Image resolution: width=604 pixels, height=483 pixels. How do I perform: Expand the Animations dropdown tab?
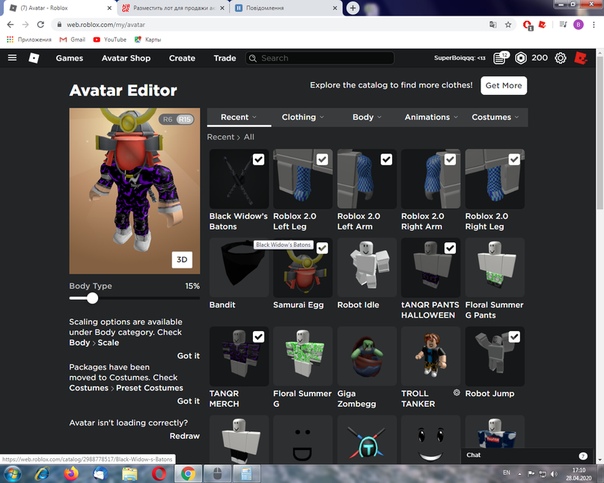click(431, 117)
